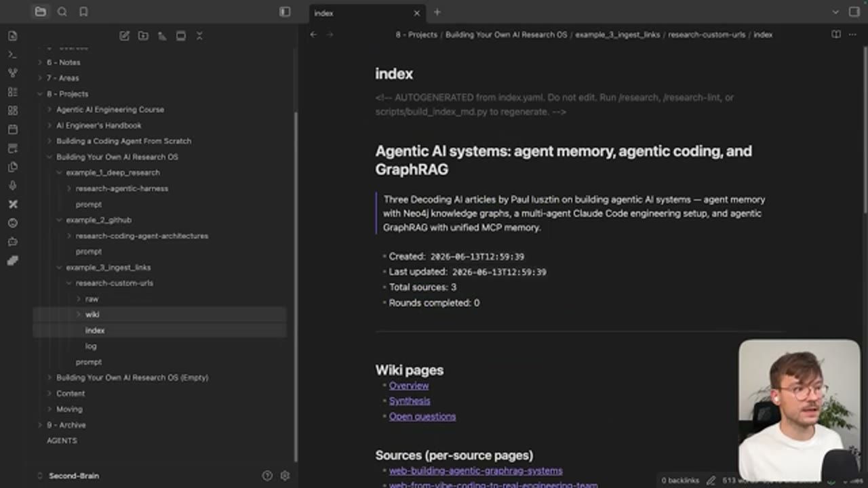
Task: Open the index file in explorer
Action: point(95,331)
